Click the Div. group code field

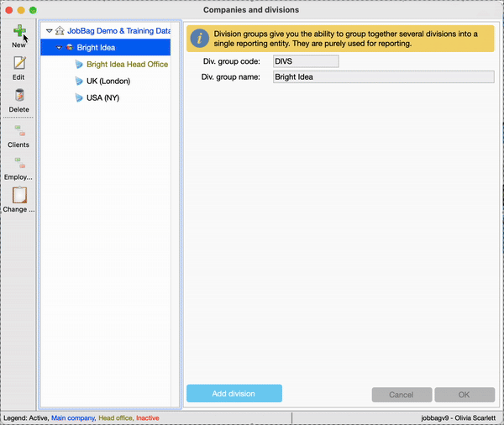[x=306, y=61]
